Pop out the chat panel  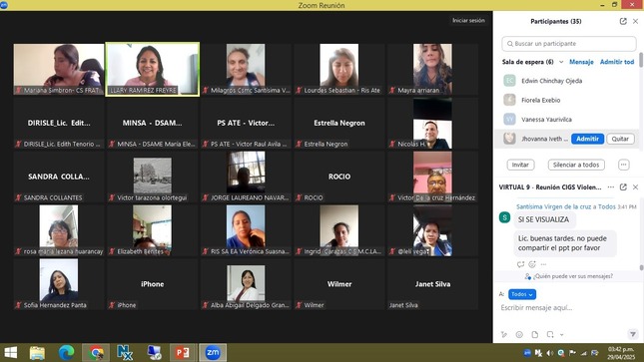pyautogui.click(x=623, y=187)
